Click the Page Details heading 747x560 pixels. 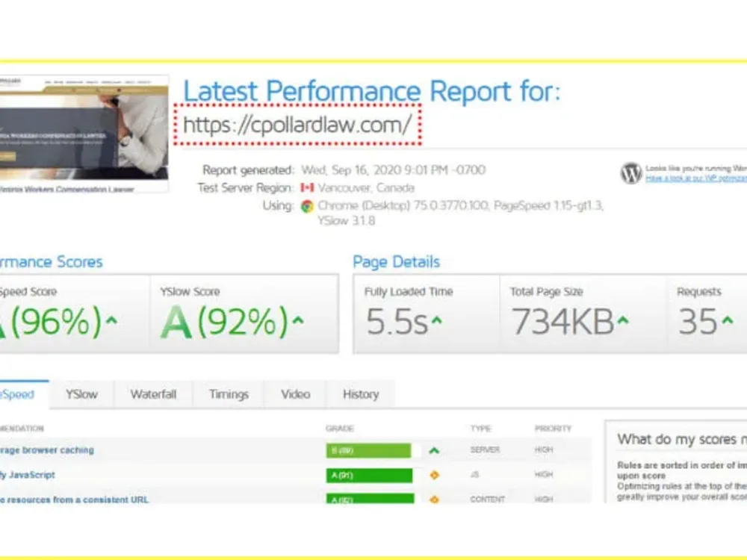396,262
